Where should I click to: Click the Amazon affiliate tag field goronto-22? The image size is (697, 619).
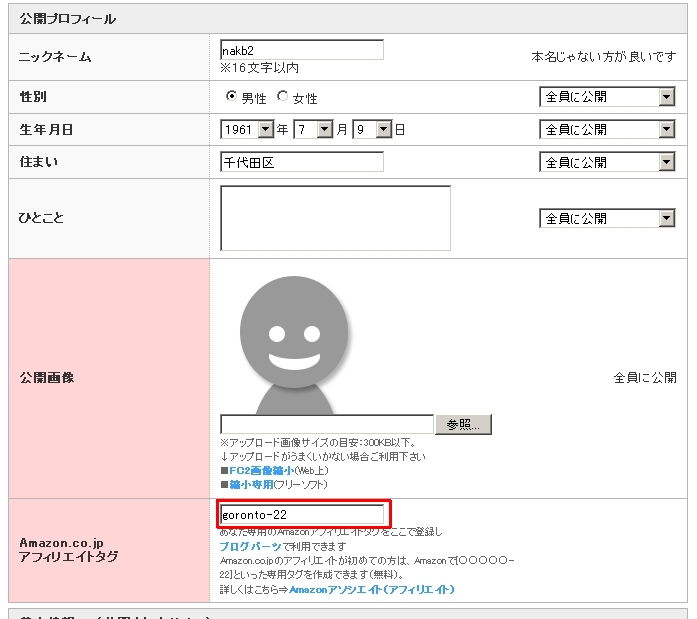302,515
